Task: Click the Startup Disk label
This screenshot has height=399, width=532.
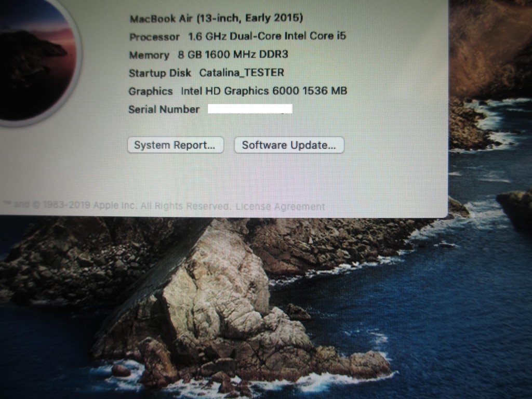Action: click(160, 73)
